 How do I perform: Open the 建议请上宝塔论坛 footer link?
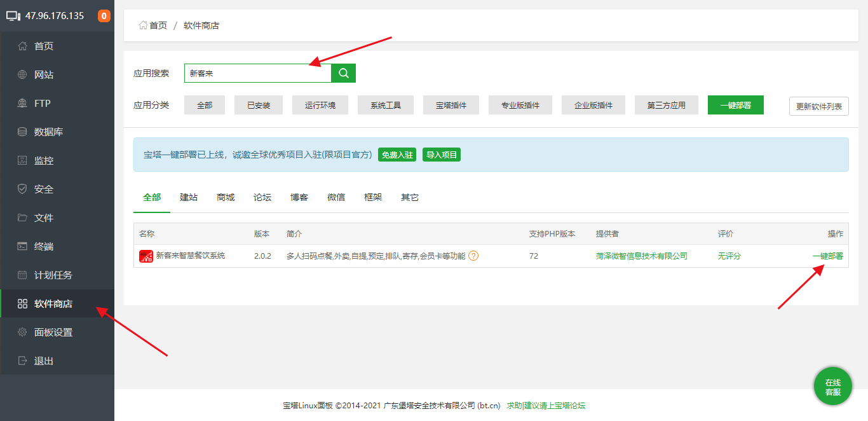point(555,406)
